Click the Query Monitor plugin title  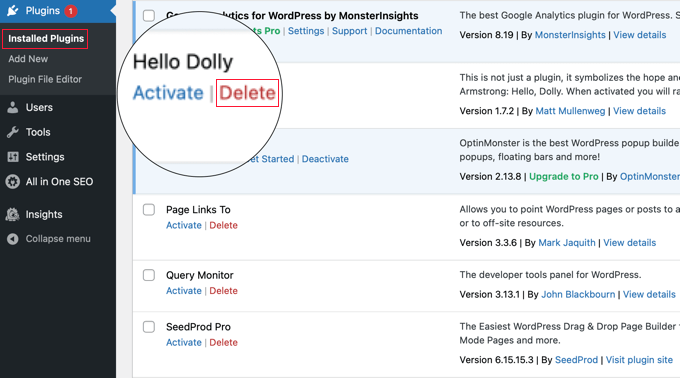pos(199,275)
